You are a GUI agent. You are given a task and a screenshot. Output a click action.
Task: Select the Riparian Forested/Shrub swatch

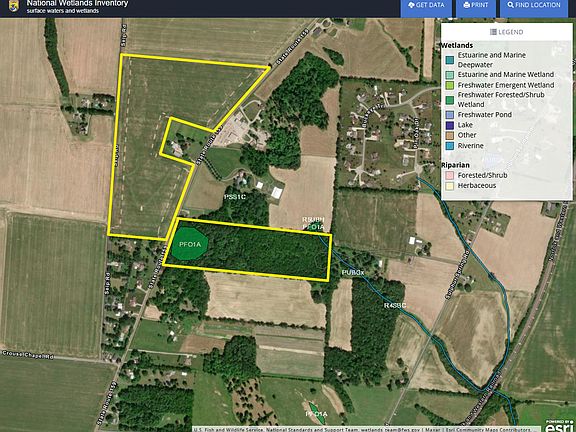click(x=449, y=175)
